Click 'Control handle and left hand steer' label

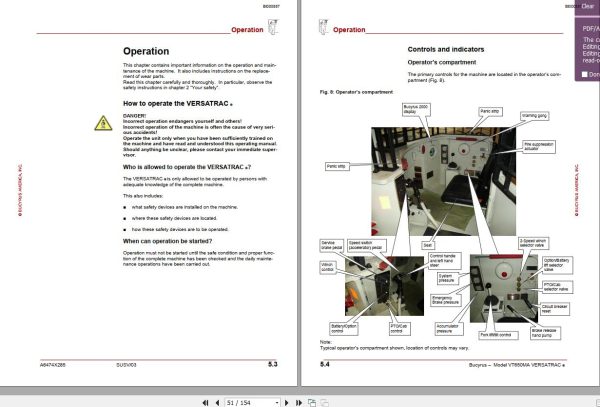pyautogui.click(x=444, y=260)
